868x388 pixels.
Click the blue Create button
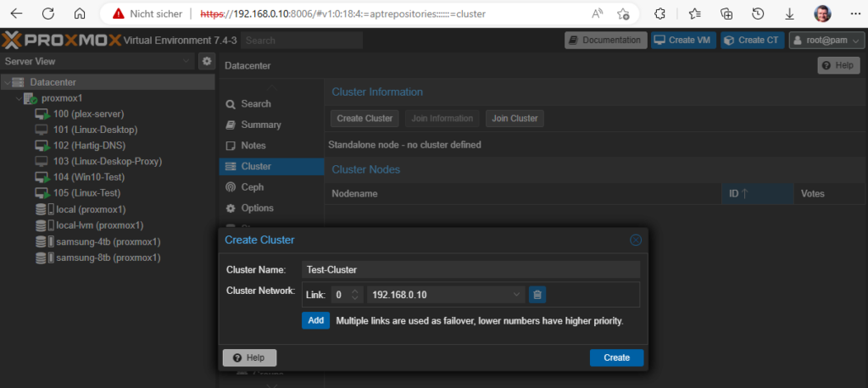(x=617, y=358)
